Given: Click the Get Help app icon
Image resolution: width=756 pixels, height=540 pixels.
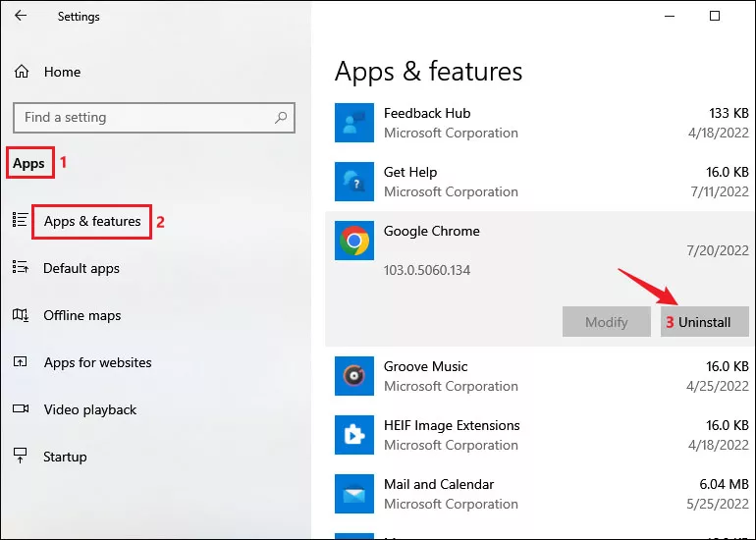Looking at the screenshot, I should coord(354,182).
